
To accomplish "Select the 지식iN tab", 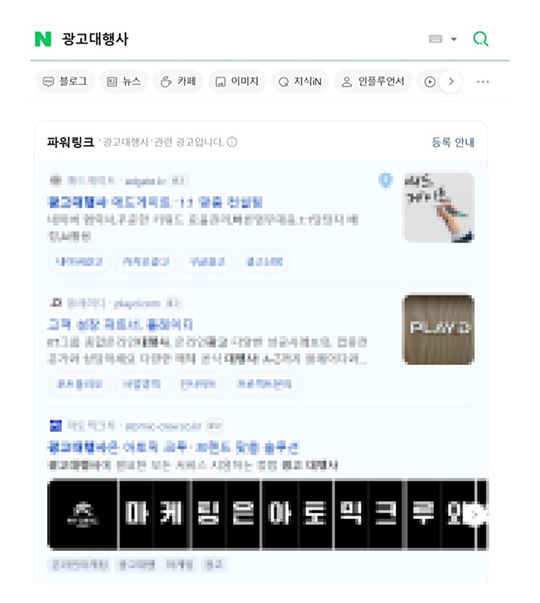I will [x=300, y=82].
